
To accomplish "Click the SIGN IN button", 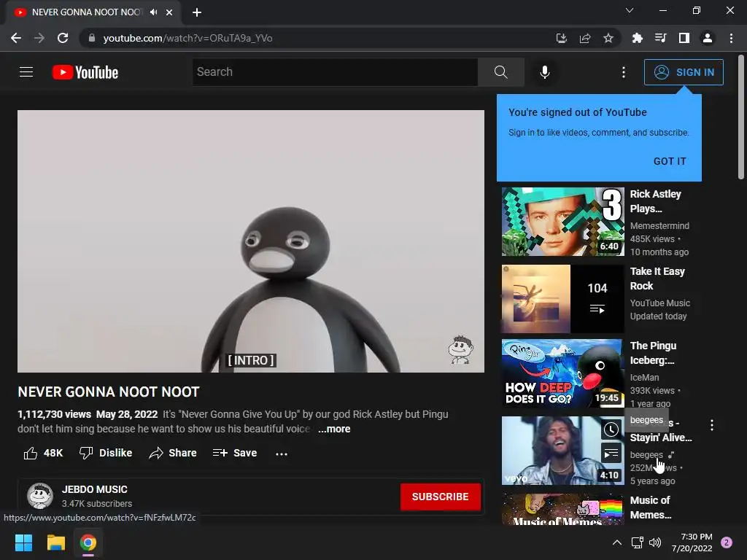I will 684,72.
